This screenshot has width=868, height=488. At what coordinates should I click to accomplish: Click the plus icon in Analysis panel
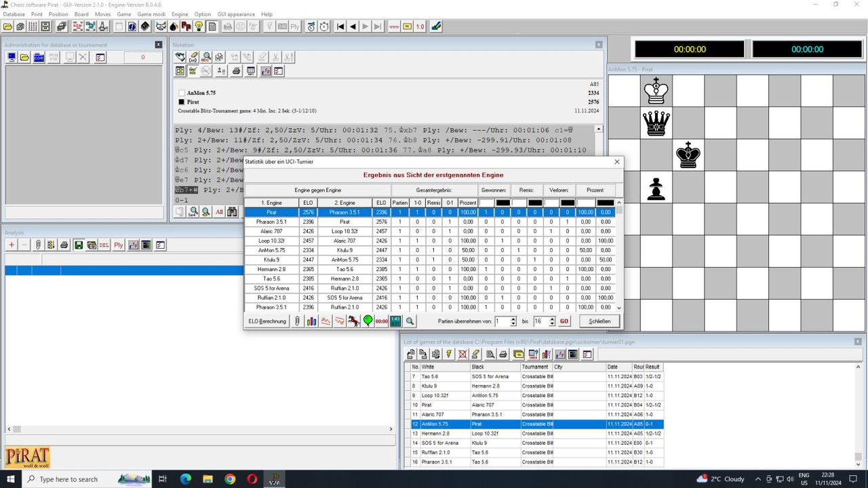point(12,245)
